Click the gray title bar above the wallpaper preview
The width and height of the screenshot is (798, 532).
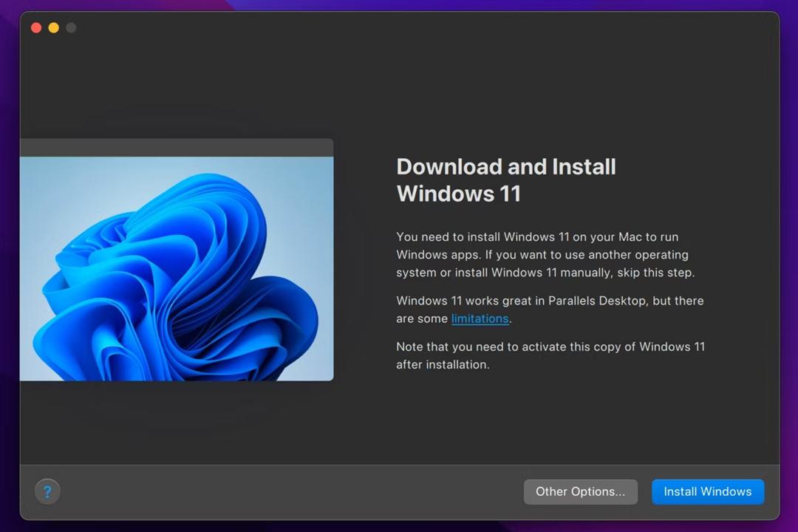tap(177, 148)
